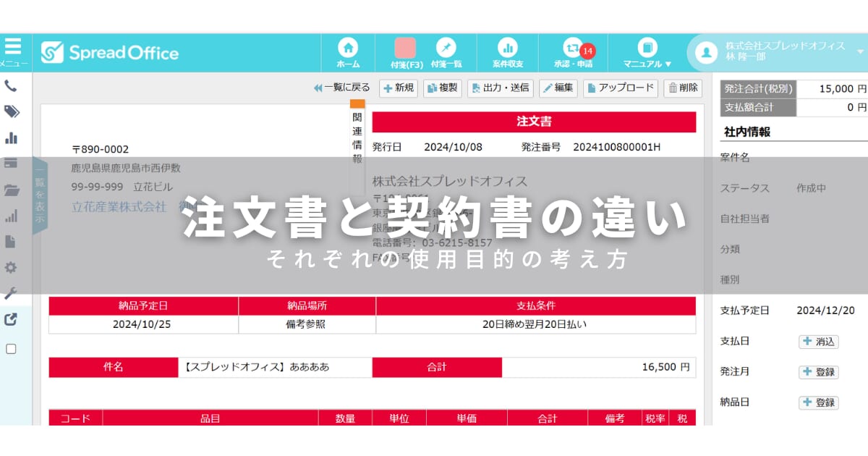Go back to list (一覧に戻る)
Image resolution: width=868 pixels, height=456 pixels.
[342, 88]
